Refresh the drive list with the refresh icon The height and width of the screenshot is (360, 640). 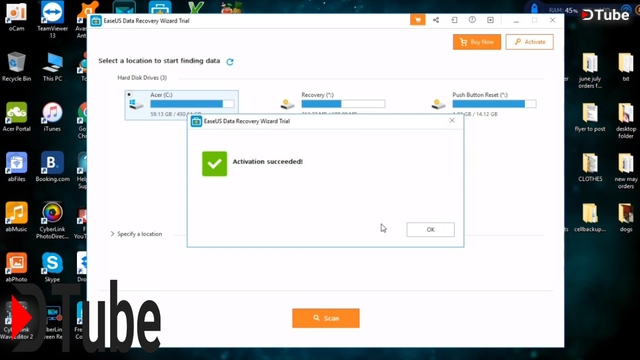click(230, 62)
